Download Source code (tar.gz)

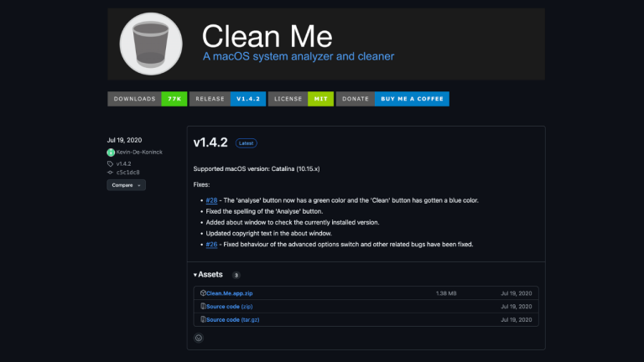pyautogui.click(x=233, y=320)
